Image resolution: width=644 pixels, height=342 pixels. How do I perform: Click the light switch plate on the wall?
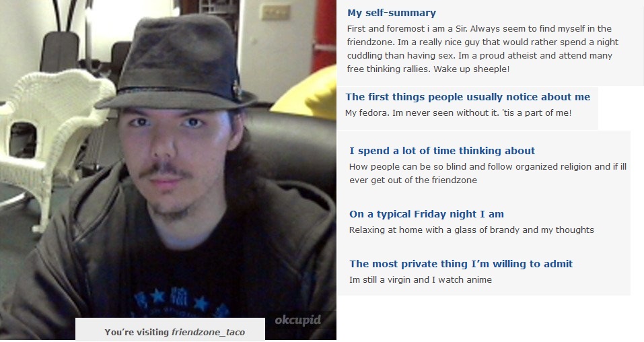click(276, 12)
